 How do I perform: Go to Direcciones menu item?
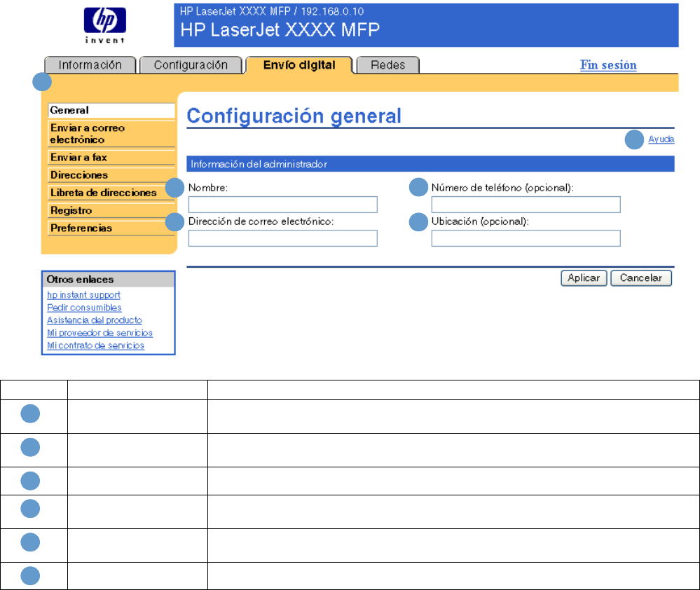111,175
